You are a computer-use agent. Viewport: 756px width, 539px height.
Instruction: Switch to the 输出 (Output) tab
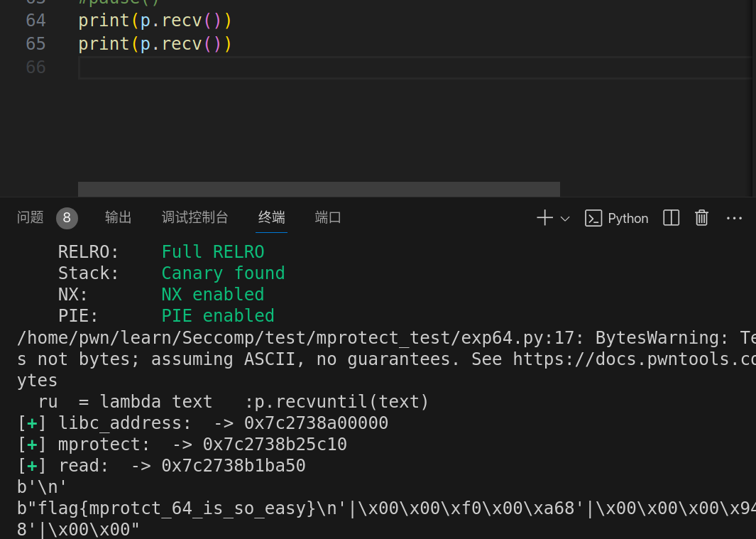119,217
